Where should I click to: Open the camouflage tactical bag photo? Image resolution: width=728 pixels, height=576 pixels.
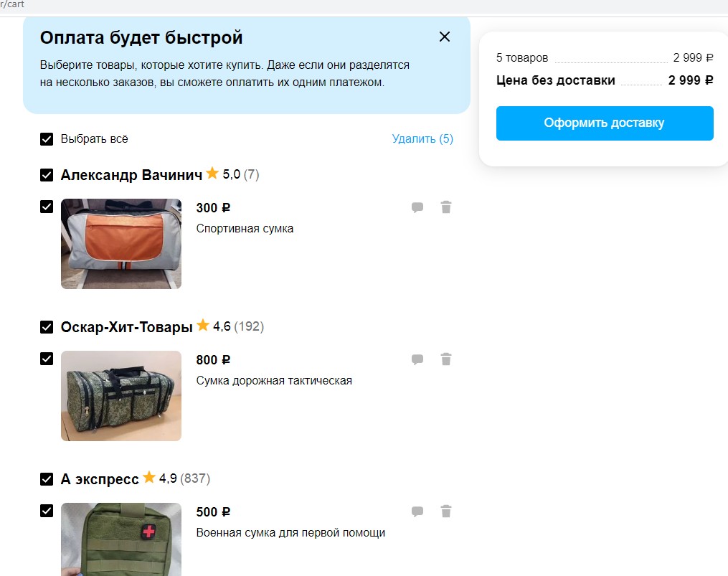[121, 396]
